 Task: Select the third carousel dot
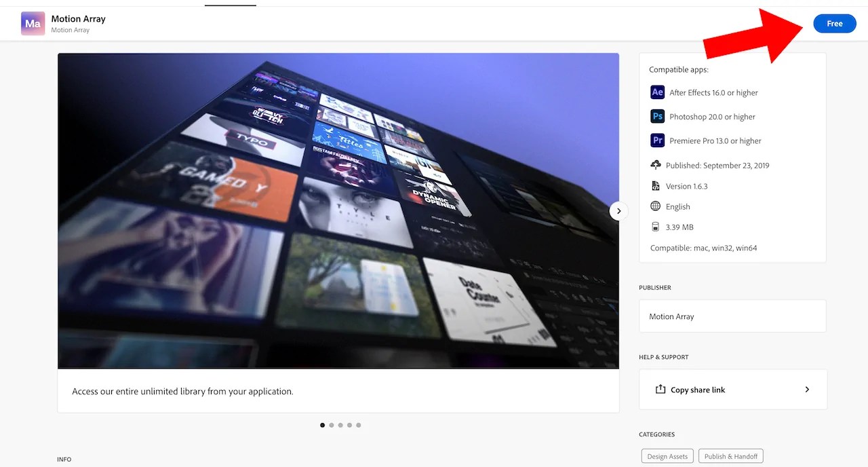[340, 426]
